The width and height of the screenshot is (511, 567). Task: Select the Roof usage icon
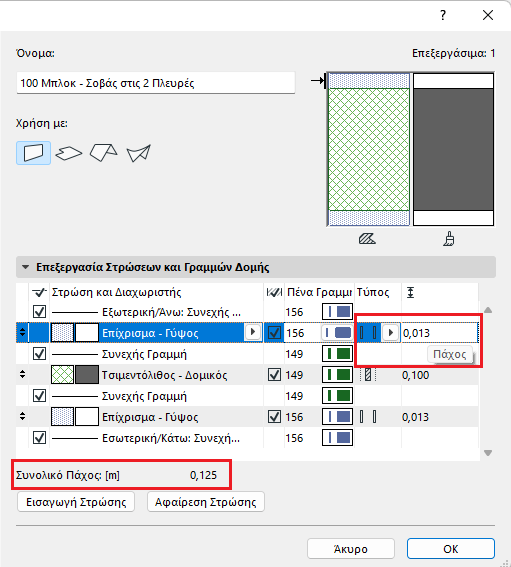(x=103, y=153)
